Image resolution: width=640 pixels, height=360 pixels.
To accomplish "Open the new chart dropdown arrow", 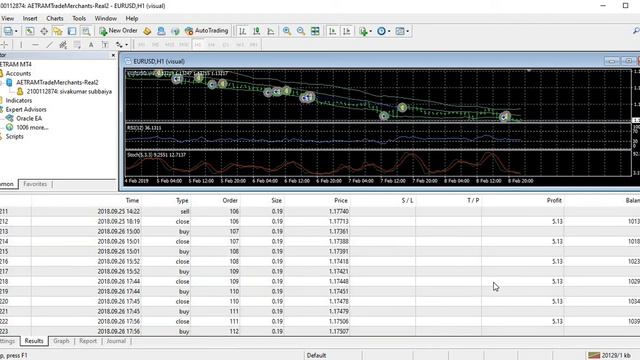I will (16, 31).
